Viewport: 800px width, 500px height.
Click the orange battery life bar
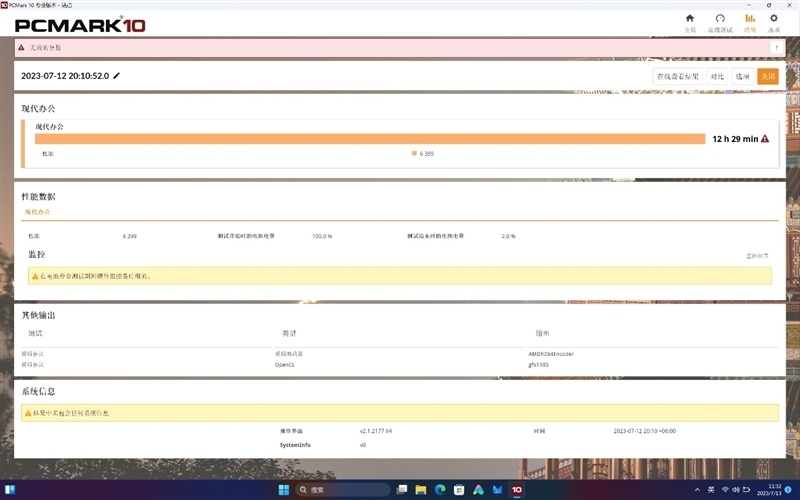[x=370, y=139]
